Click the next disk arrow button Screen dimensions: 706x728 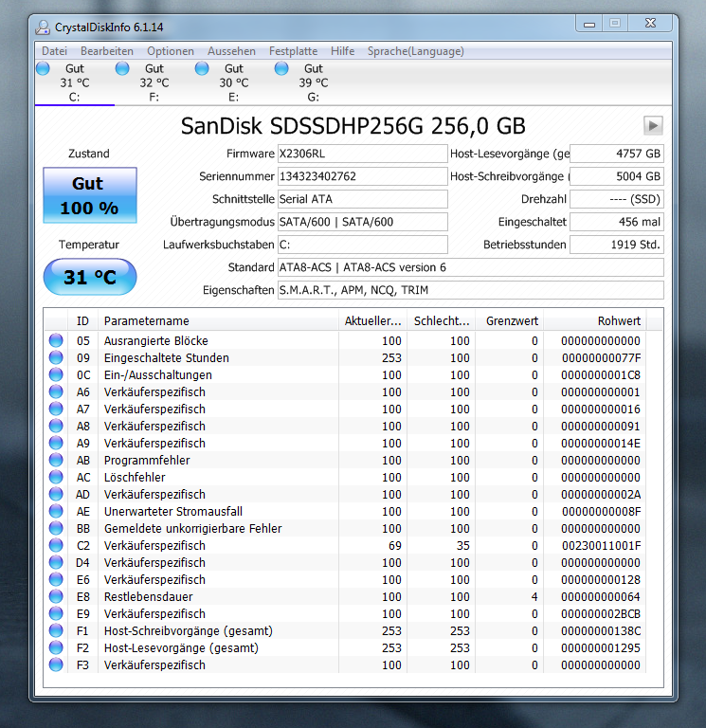click(653, 125)
